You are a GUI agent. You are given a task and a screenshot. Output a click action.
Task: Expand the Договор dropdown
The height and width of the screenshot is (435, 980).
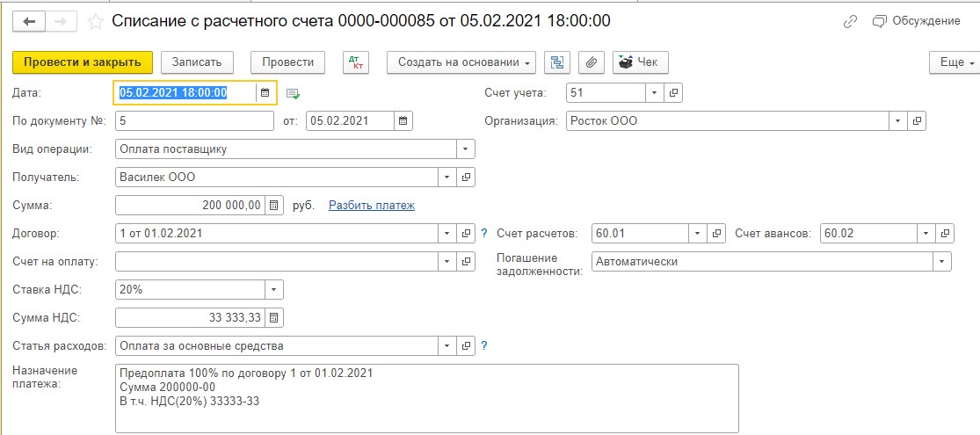[x=446, y=233]
